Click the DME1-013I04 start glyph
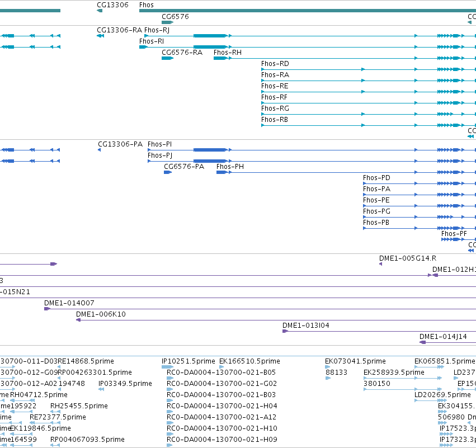476x448 pixels. coord(285,331)
